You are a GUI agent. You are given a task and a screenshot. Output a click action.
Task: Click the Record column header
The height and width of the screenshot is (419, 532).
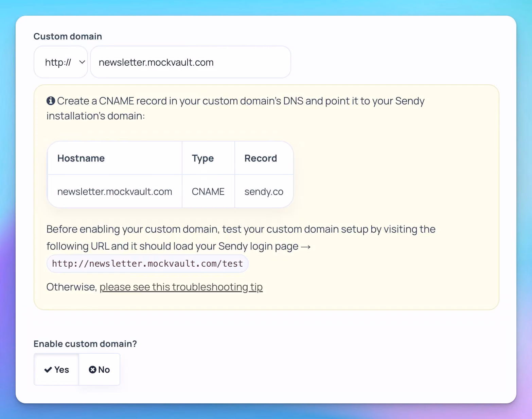pos(264,158)
